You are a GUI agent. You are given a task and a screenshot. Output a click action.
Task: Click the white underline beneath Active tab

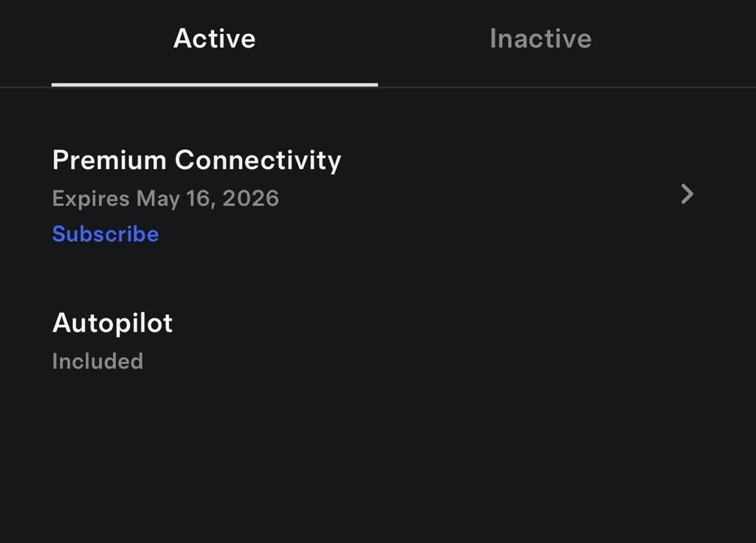click(214, 85)
